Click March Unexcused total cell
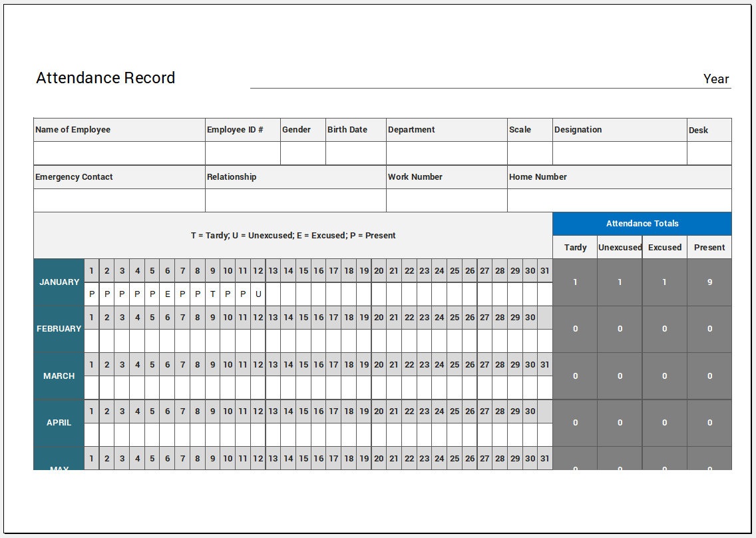756x538 pixels. (620, 376)
